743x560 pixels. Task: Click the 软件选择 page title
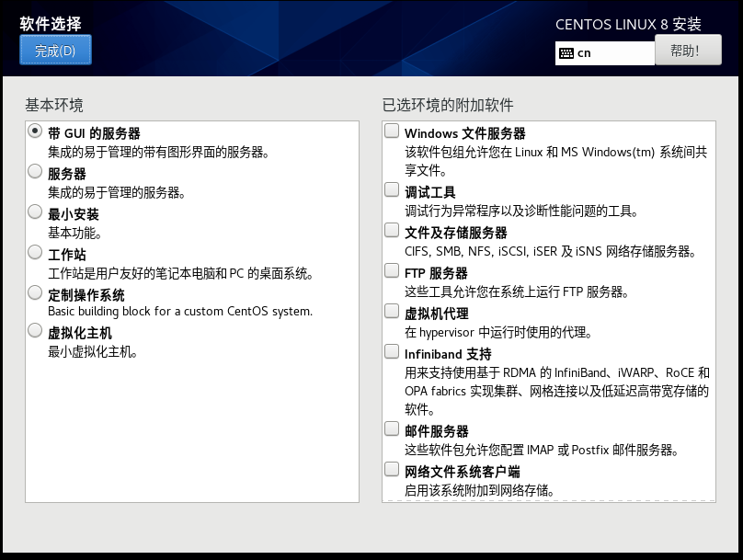(x=51, y=24)
